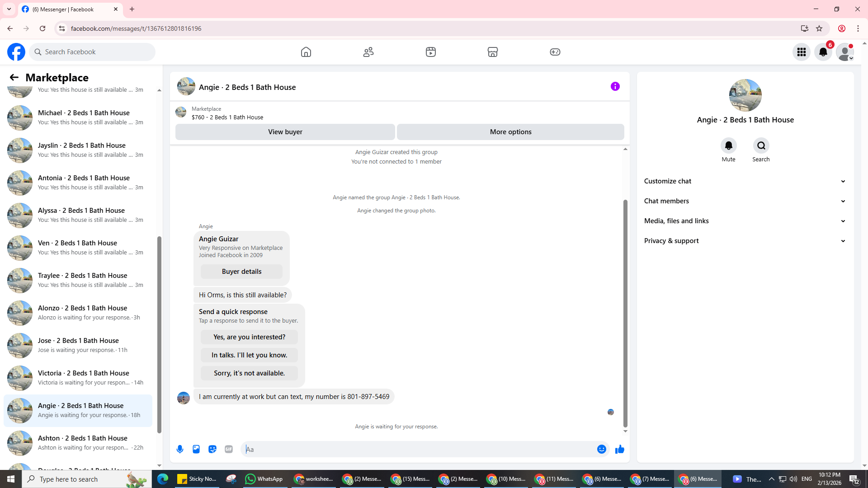The width and height of the screenshot is (868, 488).
Task: Click the voice clip microphone icon
Action: click(180, 449)
